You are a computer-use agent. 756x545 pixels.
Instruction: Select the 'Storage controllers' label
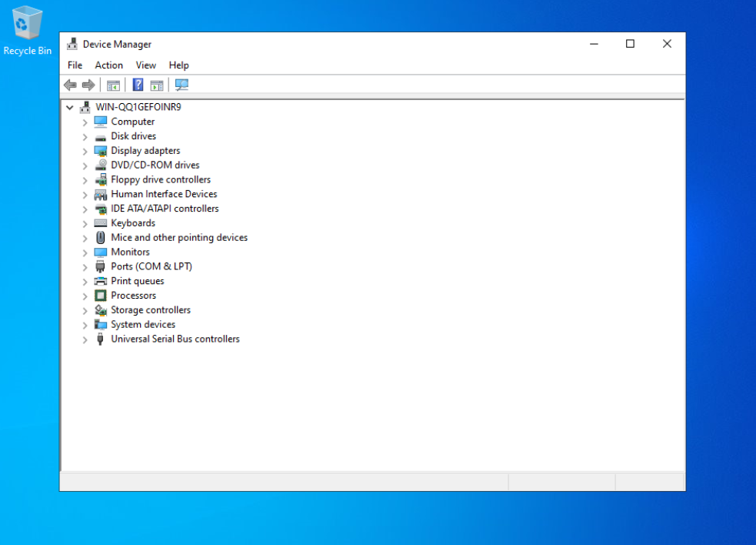pos(151,310)
